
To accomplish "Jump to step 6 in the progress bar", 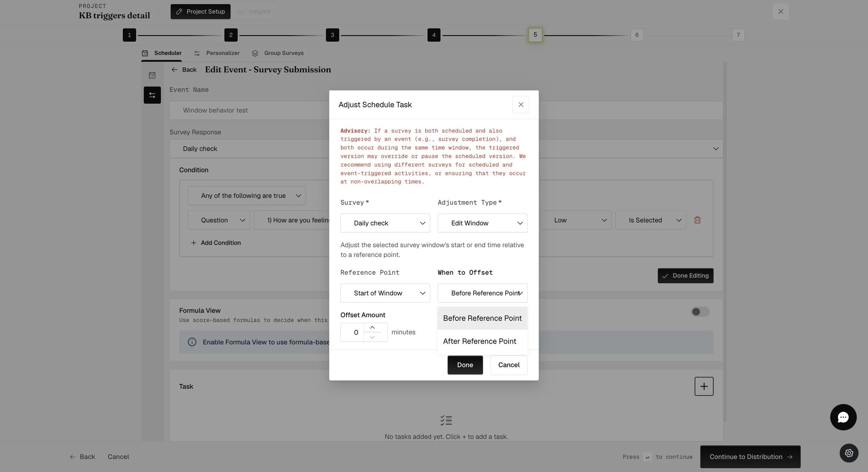I will coord(637,35).
